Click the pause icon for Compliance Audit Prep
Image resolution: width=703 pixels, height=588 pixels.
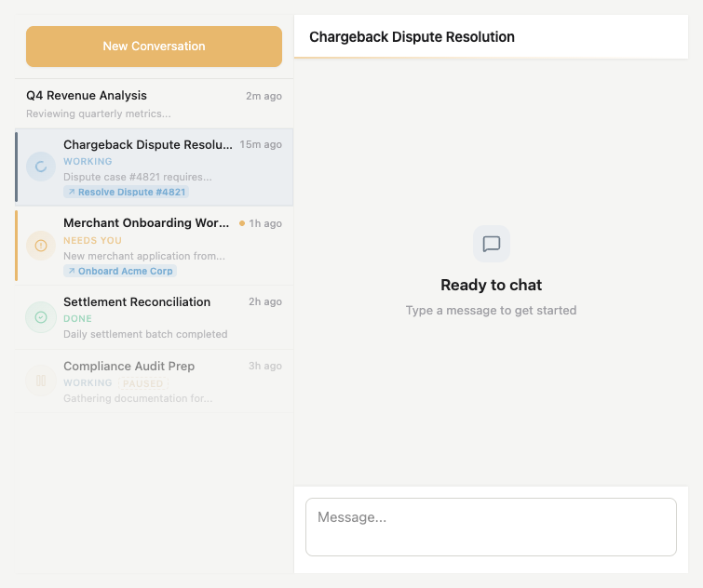click(x=40, y=381)
